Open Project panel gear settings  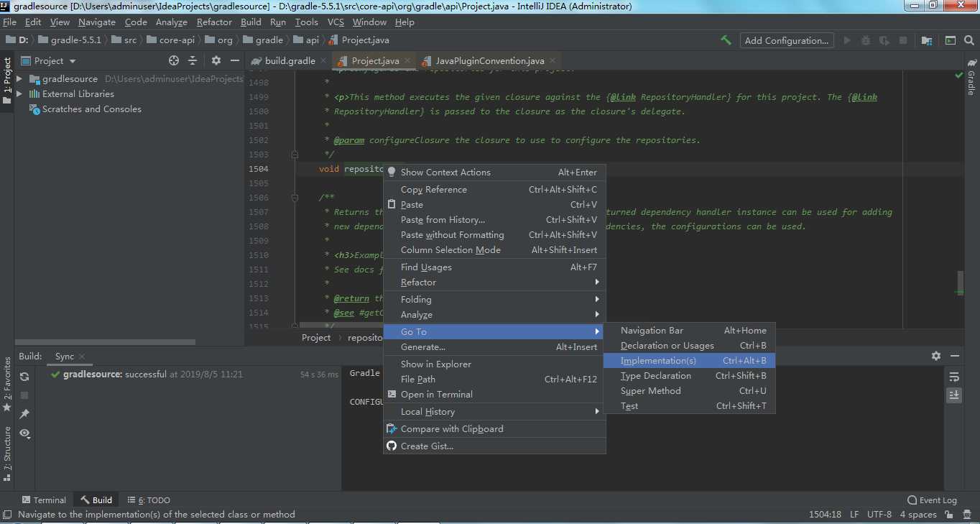click(216, 60)
